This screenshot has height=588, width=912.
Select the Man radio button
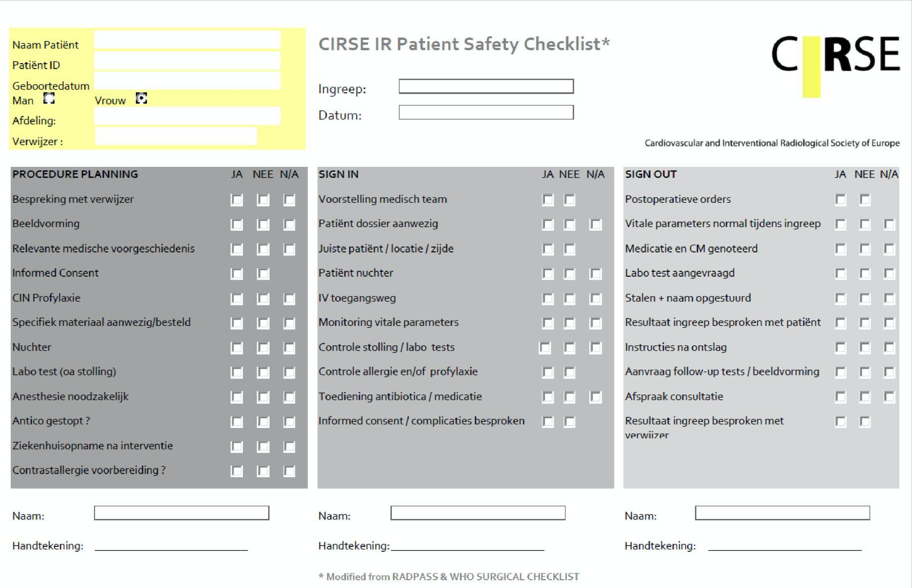(49, 99)
